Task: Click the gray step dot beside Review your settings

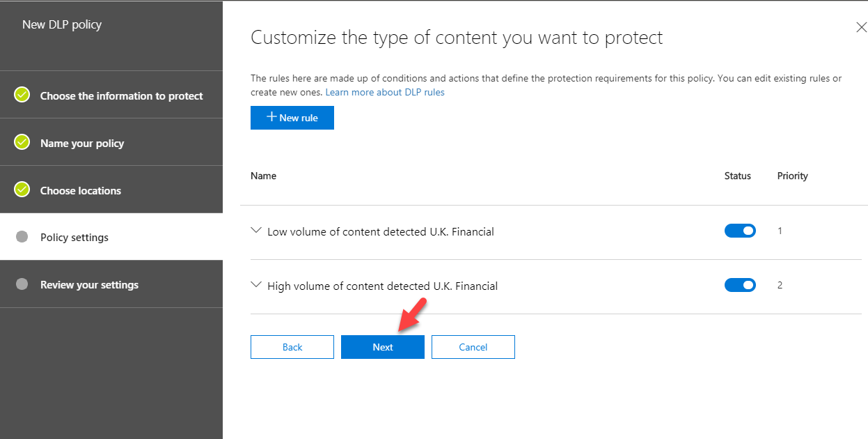Action: pyautogui.click(x=22, y=284)
